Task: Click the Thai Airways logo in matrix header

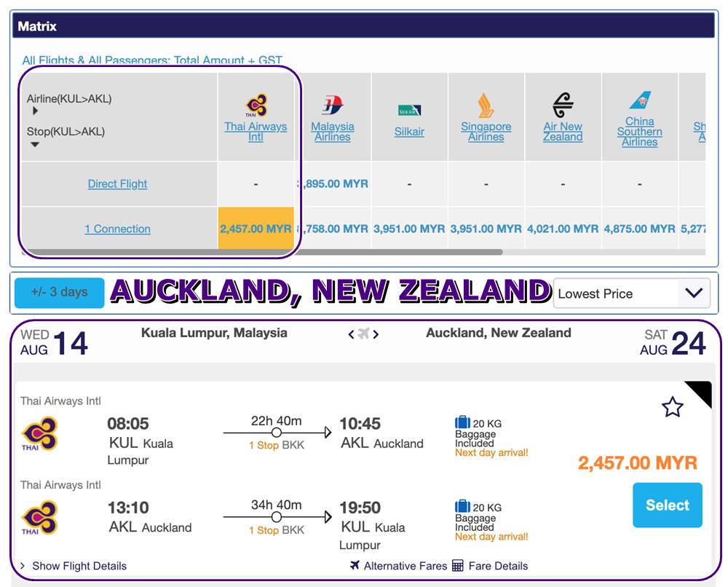Action: coord(256,106)
